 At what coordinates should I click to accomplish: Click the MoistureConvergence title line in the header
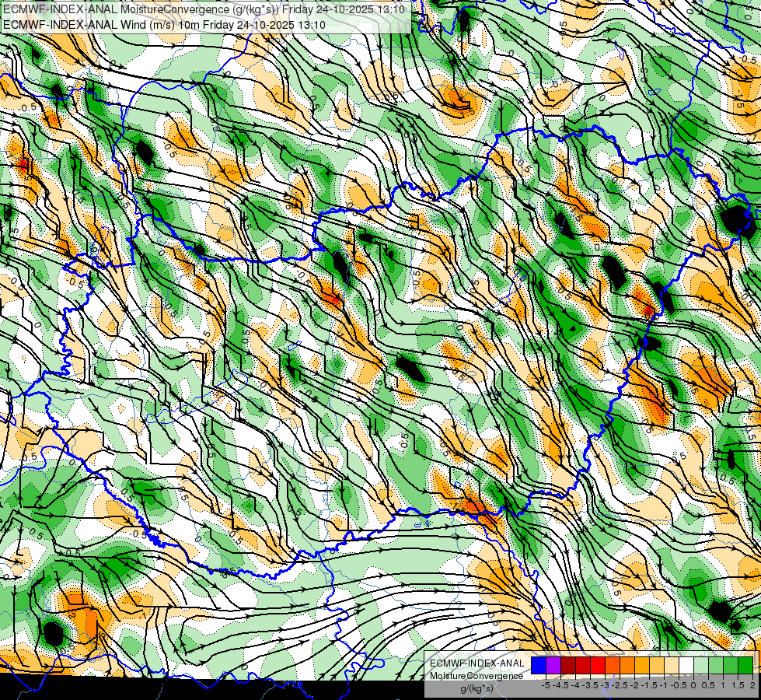click(204, 9)
